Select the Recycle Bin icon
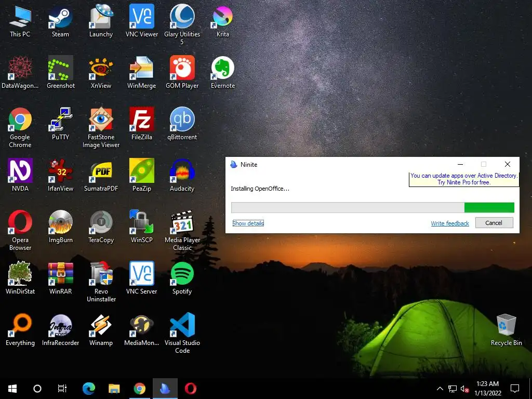The height and width of the screenshot is (399, 532). 506,330
